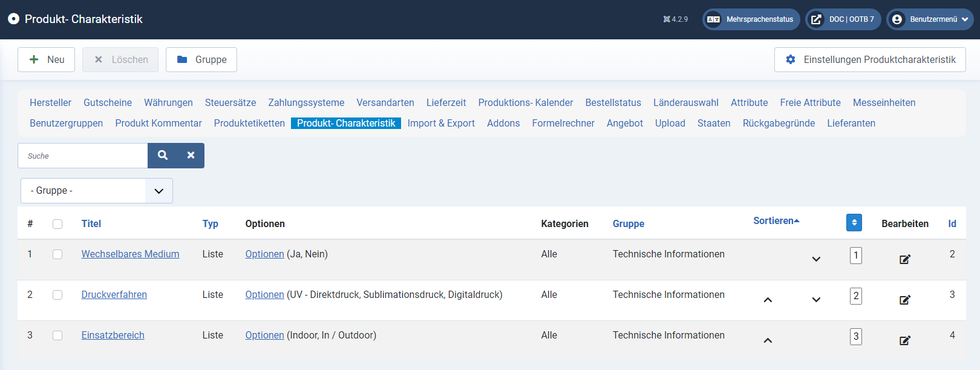Open the Staaten tab
The width and height of the screenshot is (980, 370).
click(x=714, y=124)
